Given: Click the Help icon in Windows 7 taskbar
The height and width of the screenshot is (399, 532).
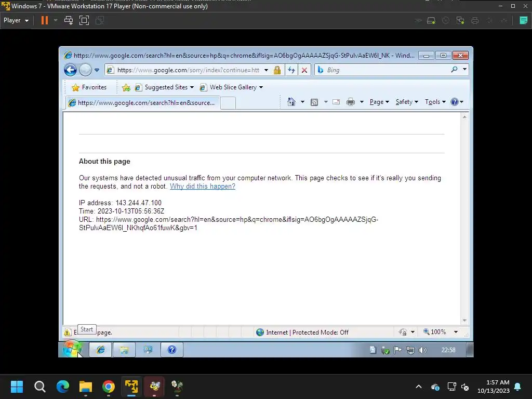Looking at the screenshot, I should pos(171,350).
